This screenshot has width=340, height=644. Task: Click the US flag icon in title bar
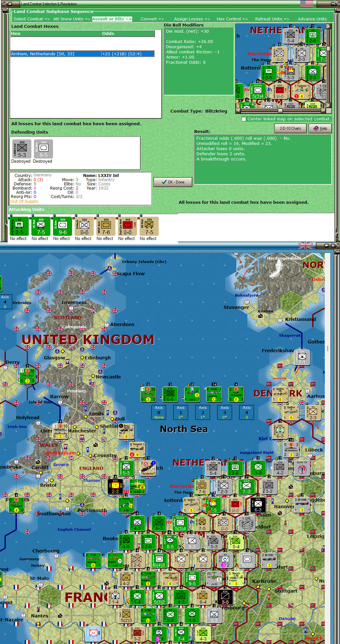pyautogui.click(x=307, y=4)
